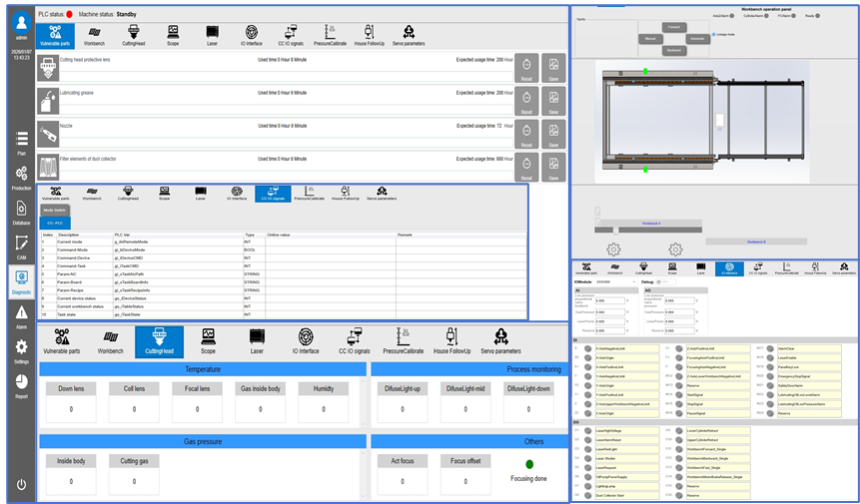Click the first gear icon below Workbench A
This screenshot has height=504, width=860.
613,250
